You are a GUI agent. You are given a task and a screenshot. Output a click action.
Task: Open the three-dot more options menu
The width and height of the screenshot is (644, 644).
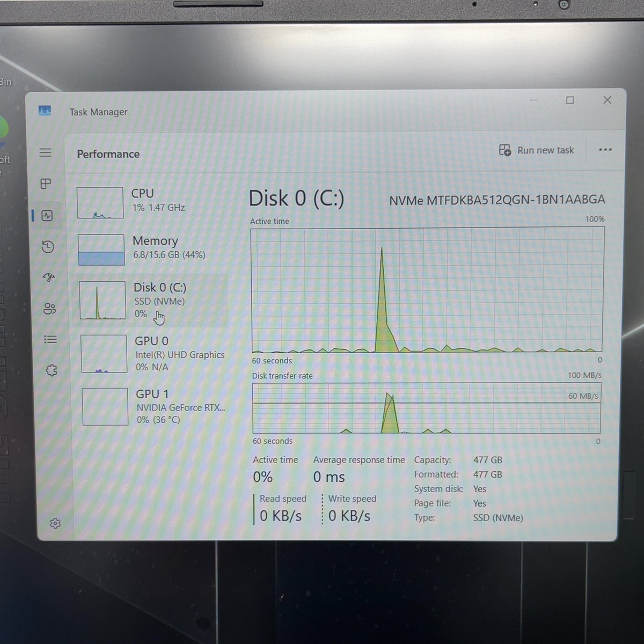[605, 150]
